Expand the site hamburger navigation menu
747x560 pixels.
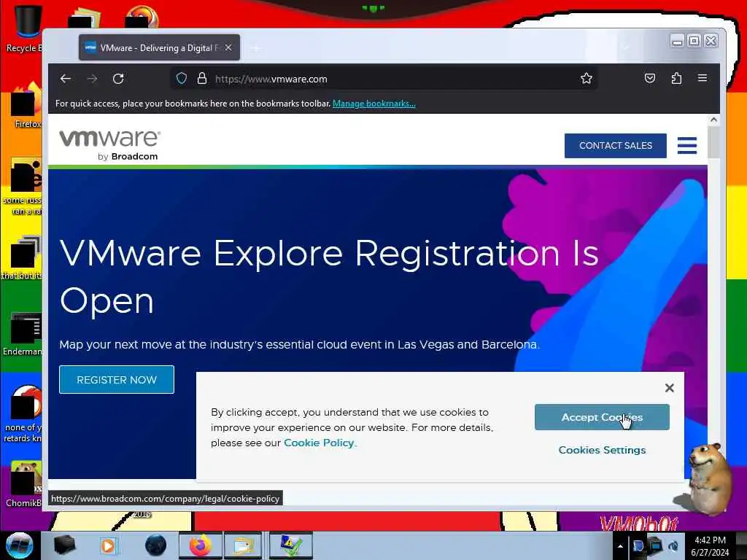coord(687,145)
